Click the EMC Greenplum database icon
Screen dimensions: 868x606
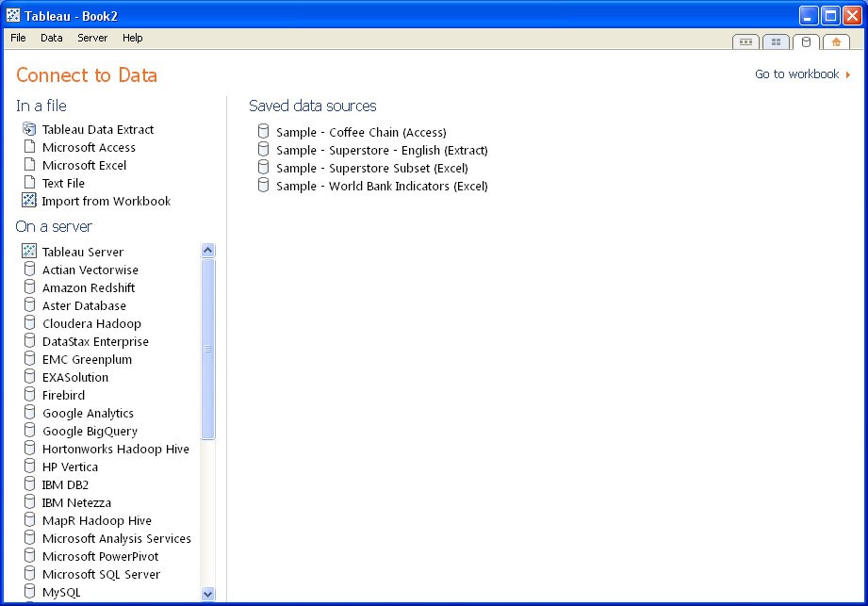[30, 358]
